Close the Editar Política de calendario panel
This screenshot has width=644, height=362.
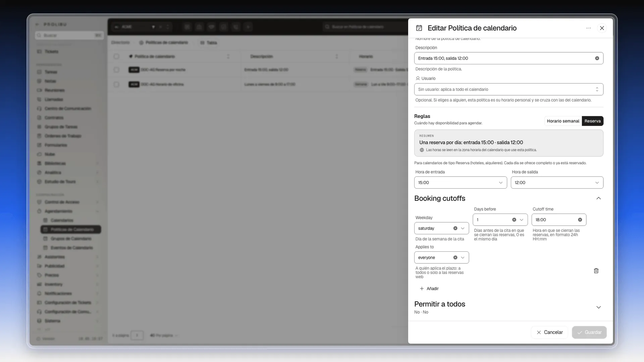pos(602,28)
